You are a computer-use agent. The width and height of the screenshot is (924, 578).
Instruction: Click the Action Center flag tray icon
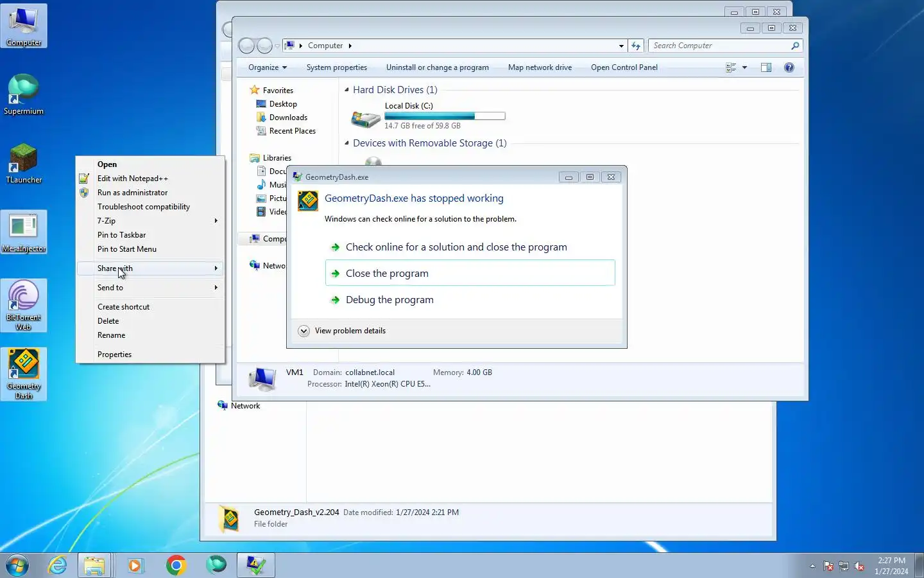tap(828, 566)
